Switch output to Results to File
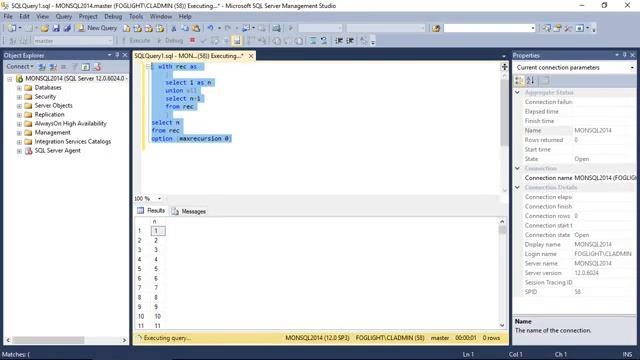The height and width of the screenshot is (360, 640). coord(299,40)
